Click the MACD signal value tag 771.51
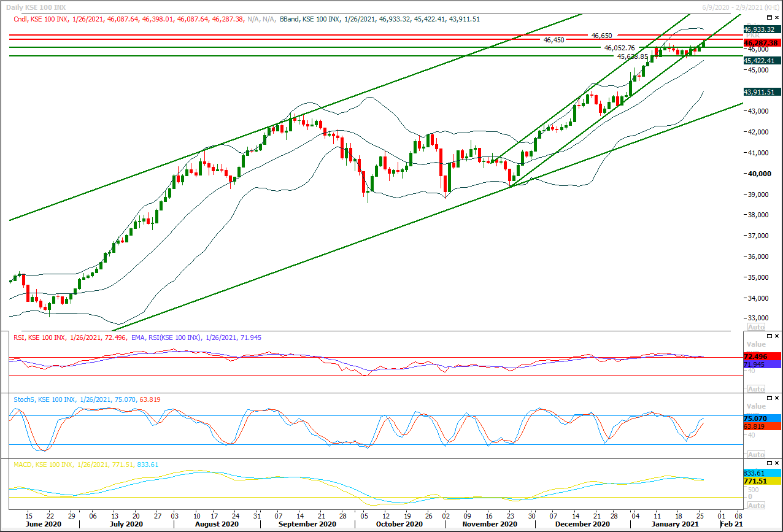This screenshot has height=532, width=783. point(762,482)
